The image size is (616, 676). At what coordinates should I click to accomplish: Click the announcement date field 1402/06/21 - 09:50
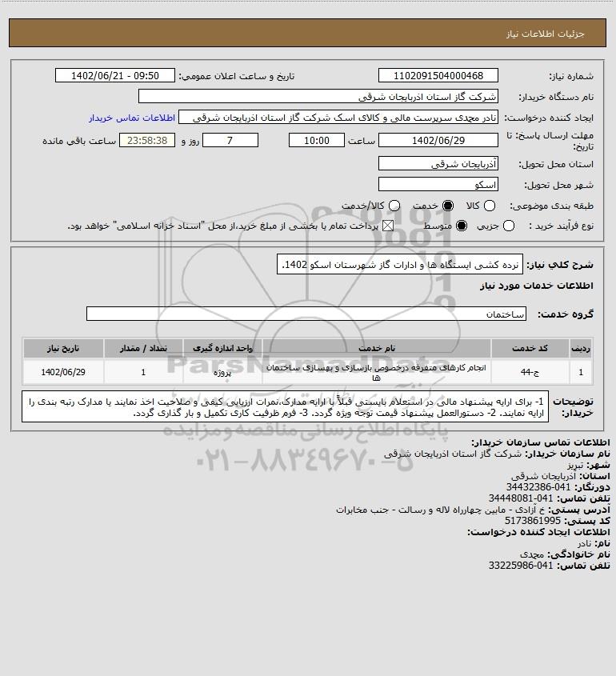(x=115, y=75)
